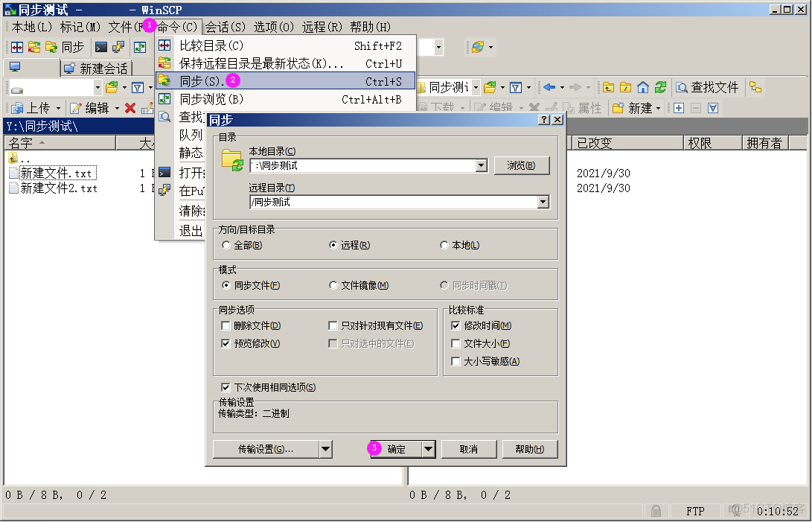The image size is (812, 522).
Task: Expand the 本地目录 combo box dropdown
Action: click(481, 165)
